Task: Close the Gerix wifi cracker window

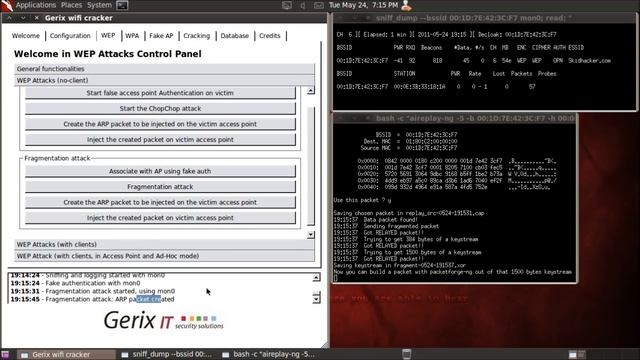Action: coord(36,18)
